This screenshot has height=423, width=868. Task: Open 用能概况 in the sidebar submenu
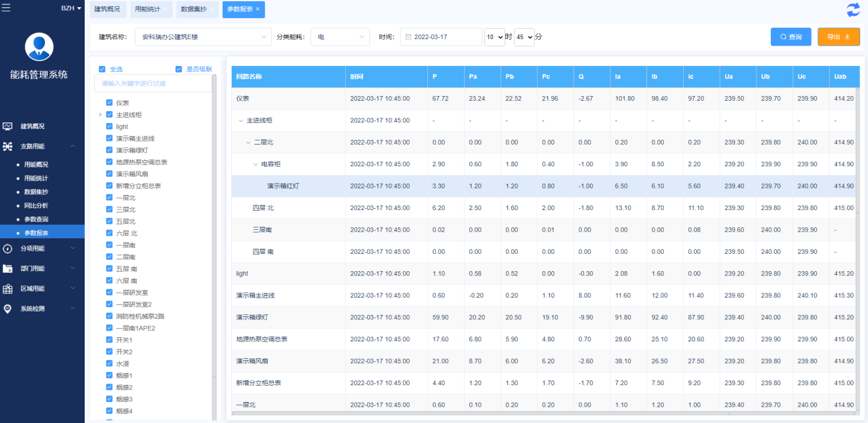click(36, 164)
